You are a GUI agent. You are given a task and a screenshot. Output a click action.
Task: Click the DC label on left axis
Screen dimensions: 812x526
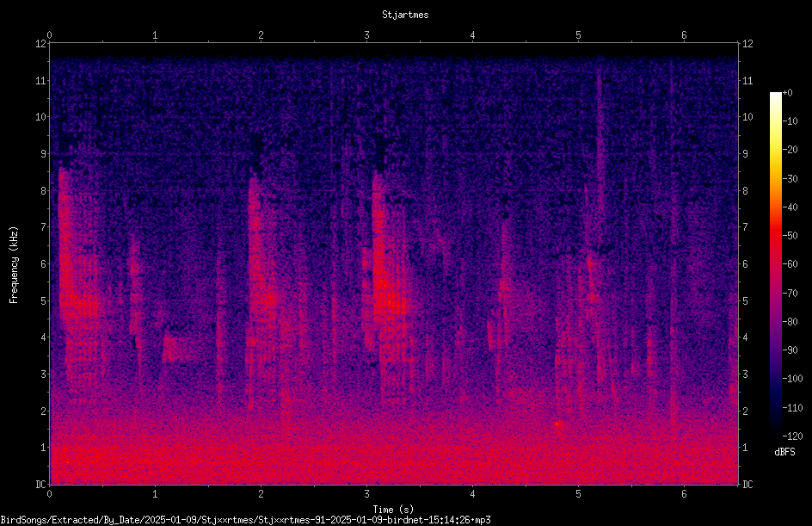click(x=41, y=484)
